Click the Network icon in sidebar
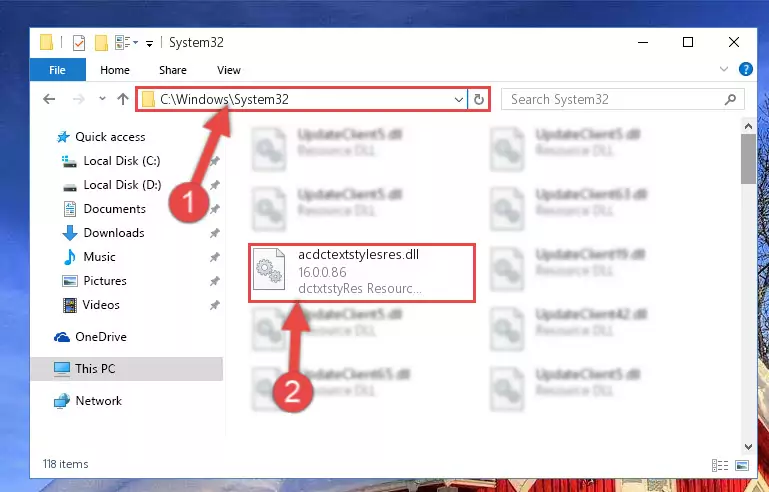 pyautogui.click(x=62, y=401)
